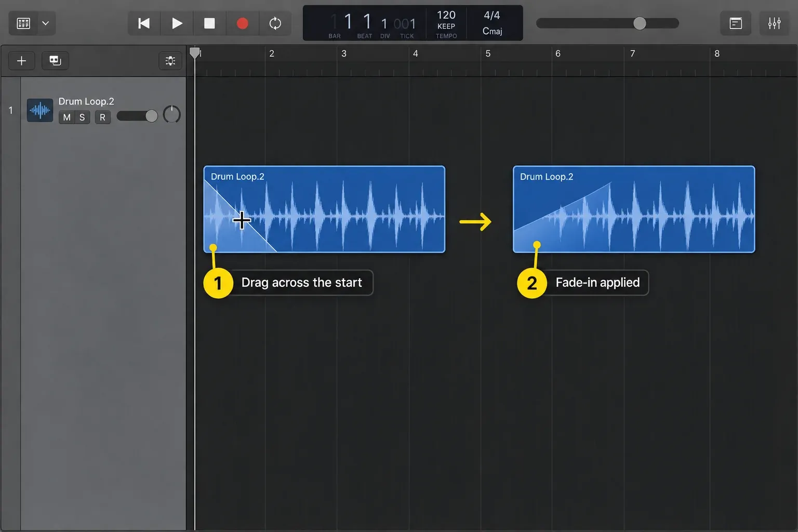Mute the Drum Loop.2 track
Viewport: 798px width, 532px height.
click(66, 117)
